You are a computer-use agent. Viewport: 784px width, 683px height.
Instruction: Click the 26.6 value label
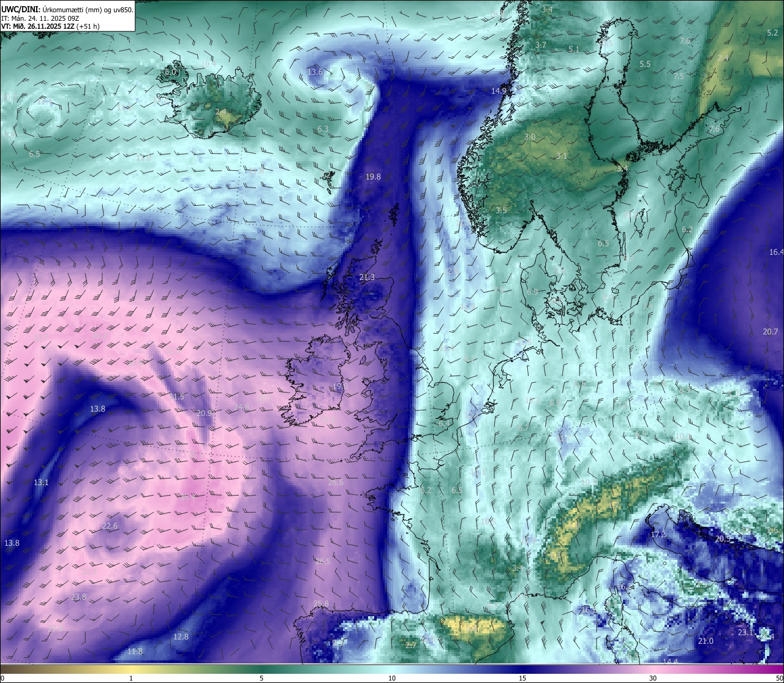[x=336, y=482]
